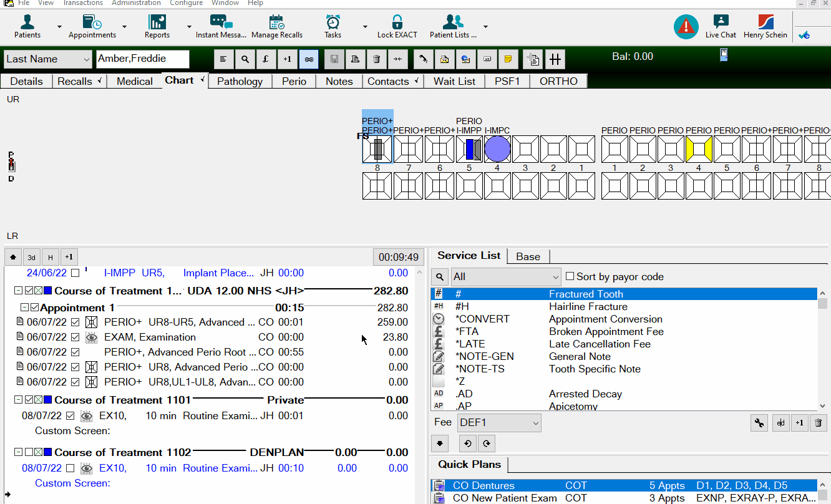Screen dimensions: 831x504
Task: Toggle checkbox on blue DENPLAN EX10 row
Action: [x=70, y=468]
